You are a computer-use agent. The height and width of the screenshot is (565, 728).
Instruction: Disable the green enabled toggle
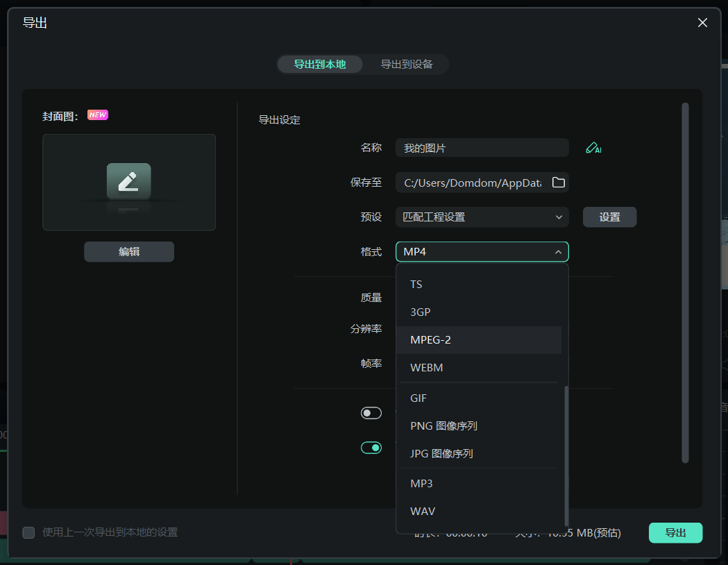pos(371,447)
